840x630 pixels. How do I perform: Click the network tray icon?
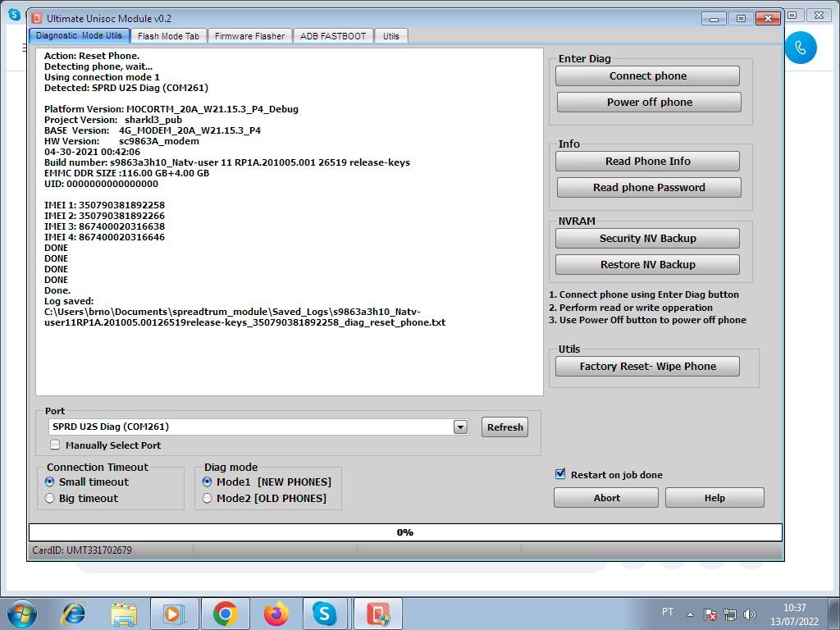coord(729,614)
